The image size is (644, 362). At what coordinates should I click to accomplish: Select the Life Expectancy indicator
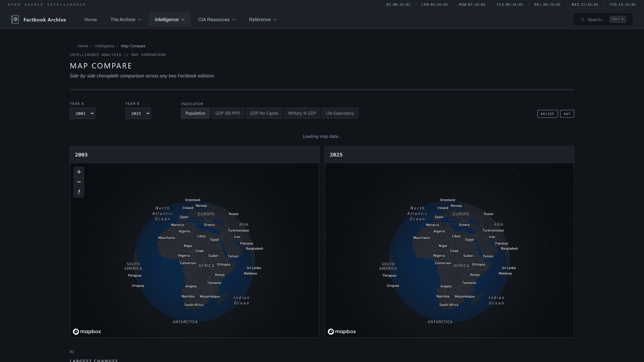[340, 113]
